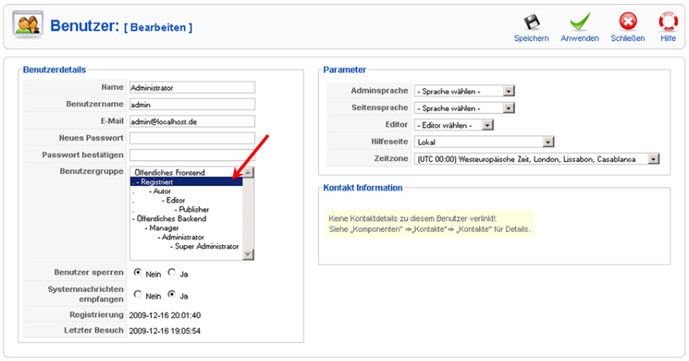The image size is (689, 361).
Task: Click the Registrierung date 2009-12-16 20:01:40
Action: [x=165, y=315]
